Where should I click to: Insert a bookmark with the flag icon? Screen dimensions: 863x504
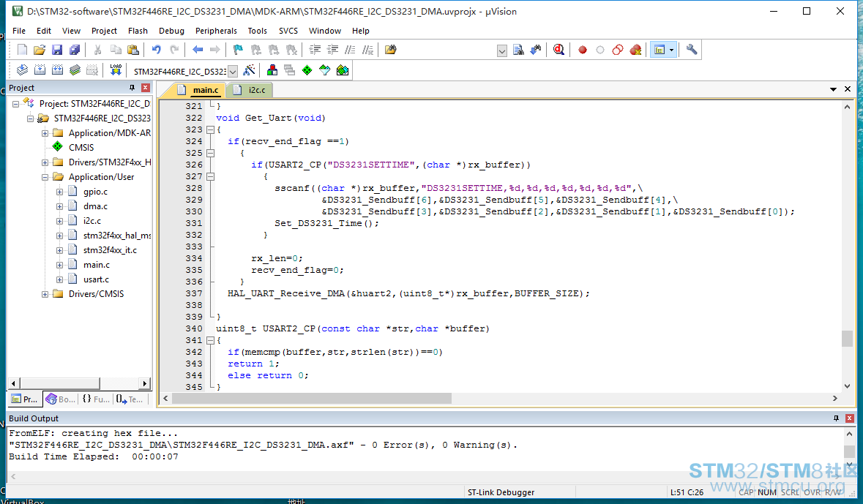(x=238, y=50)
